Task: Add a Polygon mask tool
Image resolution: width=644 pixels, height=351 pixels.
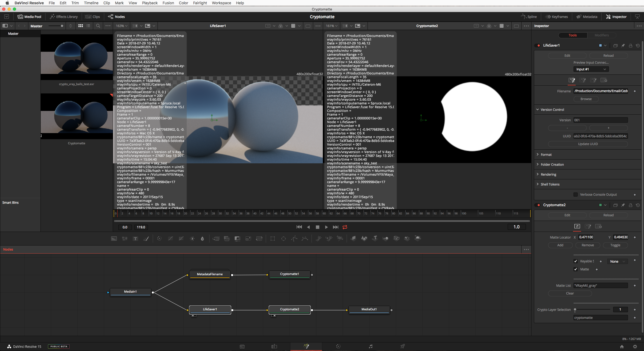Action: (x=294, y=238)
